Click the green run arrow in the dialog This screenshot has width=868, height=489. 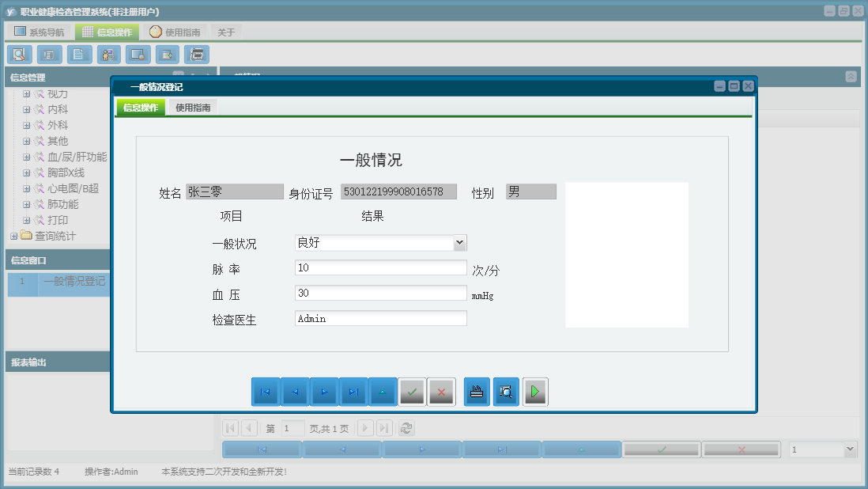tap(535, 392)
